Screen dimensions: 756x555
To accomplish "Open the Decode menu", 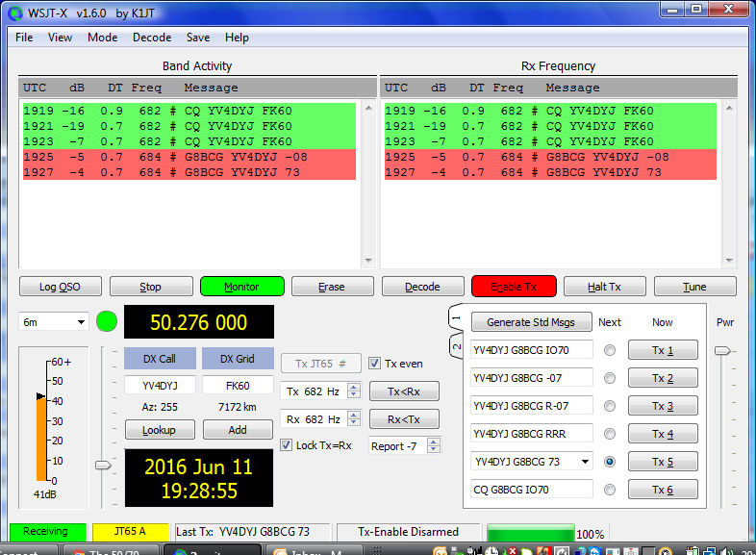I will pos(152,38).
